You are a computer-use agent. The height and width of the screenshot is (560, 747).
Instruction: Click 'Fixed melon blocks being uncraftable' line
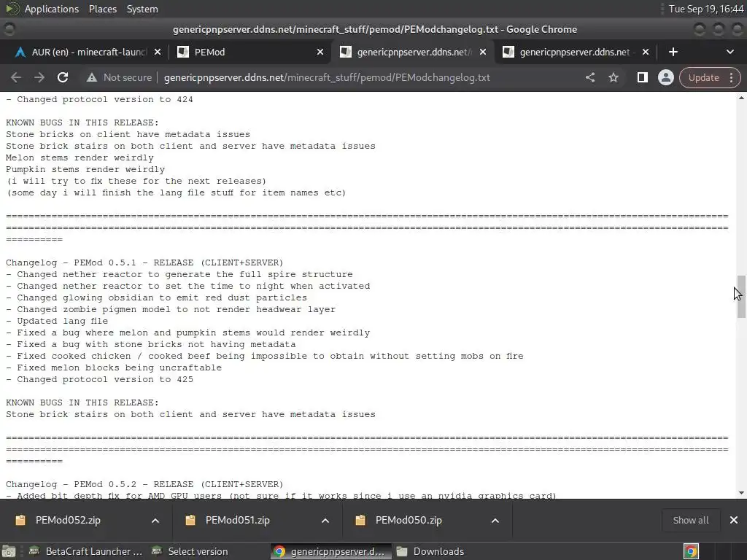(x=114, y=367)
